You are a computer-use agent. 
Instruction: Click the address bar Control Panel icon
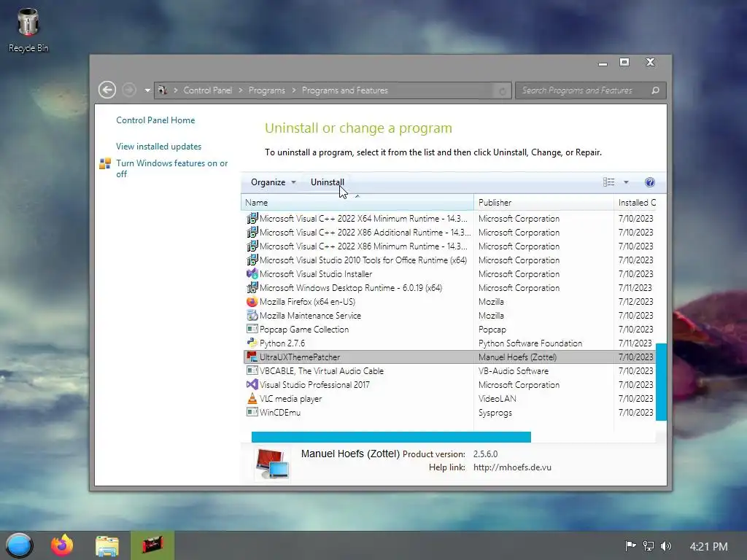[x=163, y=90]
